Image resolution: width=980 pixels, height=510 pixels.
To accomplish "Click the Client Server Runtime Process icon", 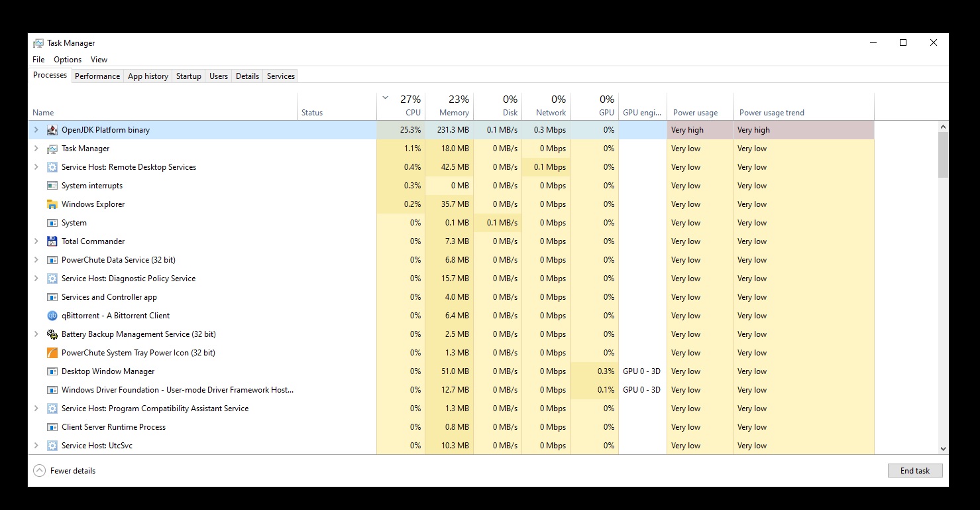I will tap(52, 427).
